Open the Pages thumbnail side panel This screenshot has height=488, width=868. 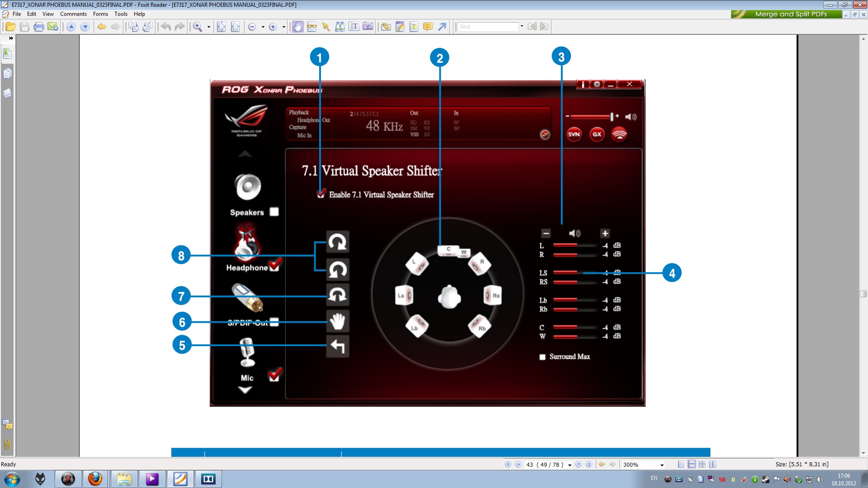point(7,74)
